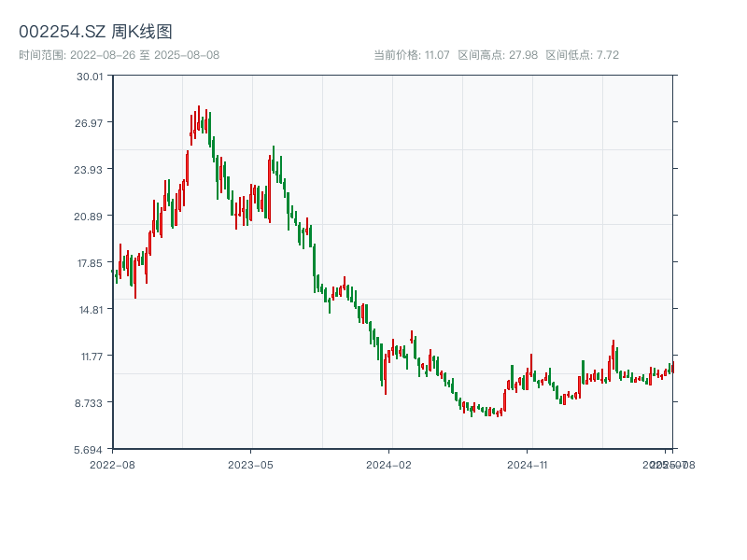Select the 2024-11 date axis label

(529, 464)
